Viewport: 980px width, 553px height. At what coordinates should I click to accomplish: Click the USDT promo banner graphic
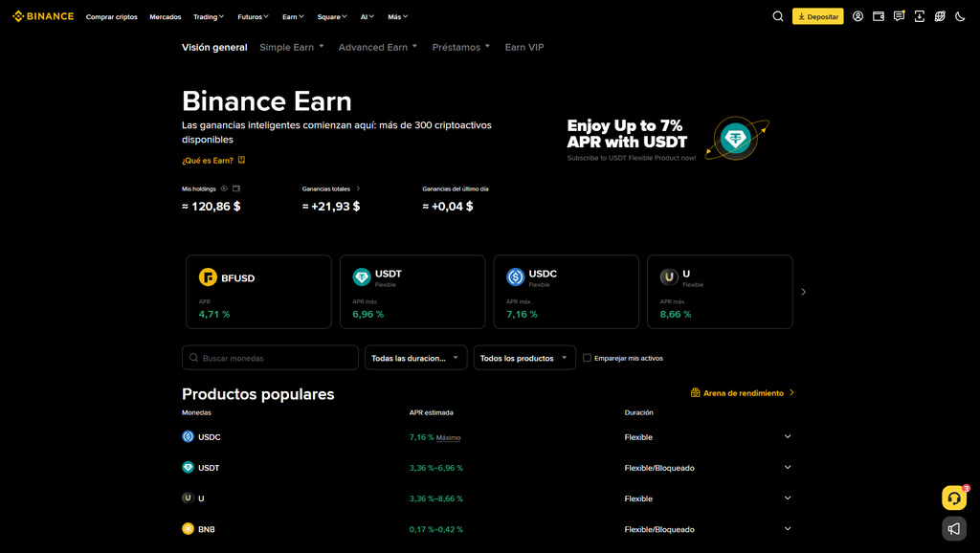(x=736, y=139)
